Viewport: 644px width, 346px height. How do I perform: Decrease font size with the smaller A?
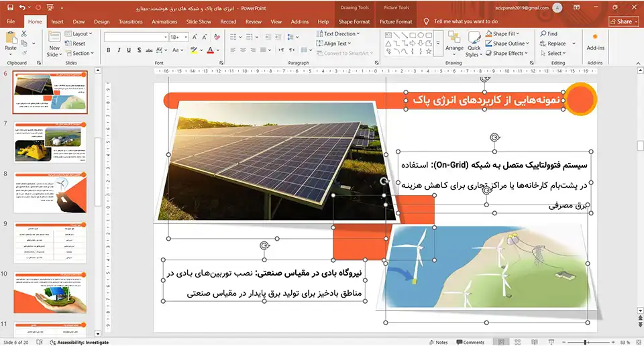point(204,37)
